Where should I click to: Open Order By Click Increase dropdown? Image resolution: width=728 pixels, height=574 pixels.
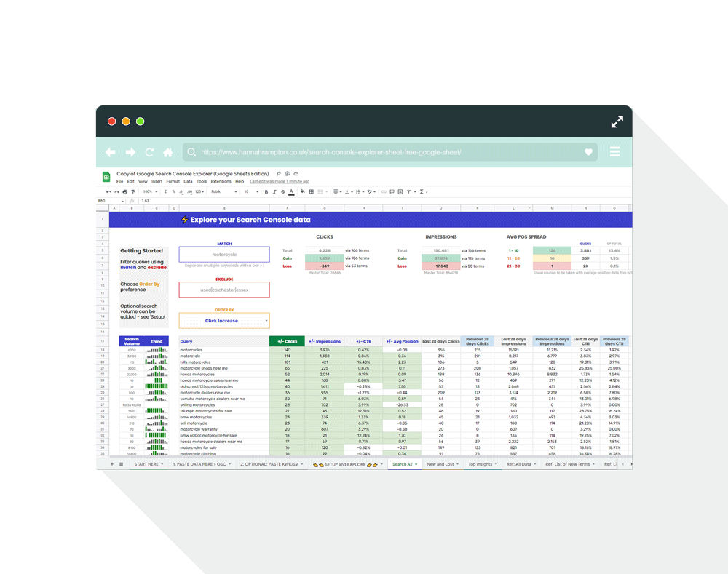pyautogui.click(x=224, y=321)
